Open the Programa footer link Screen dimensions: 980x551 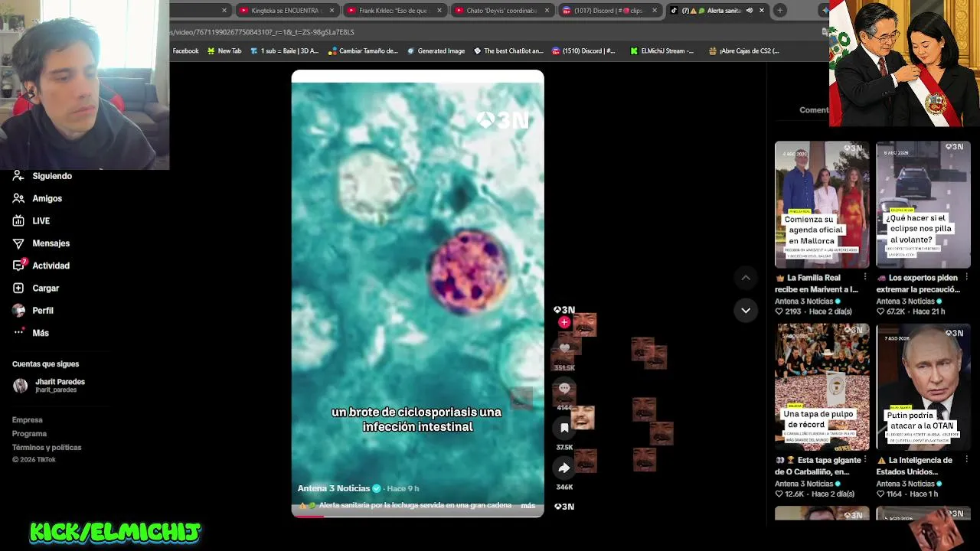tap(29, 434)
